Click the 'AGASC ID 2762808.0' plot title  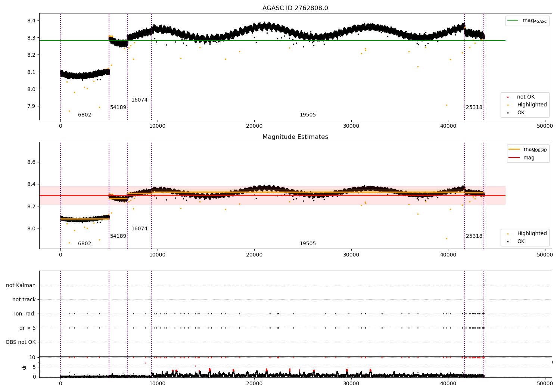pyautogui.click(x=295, y=8)
